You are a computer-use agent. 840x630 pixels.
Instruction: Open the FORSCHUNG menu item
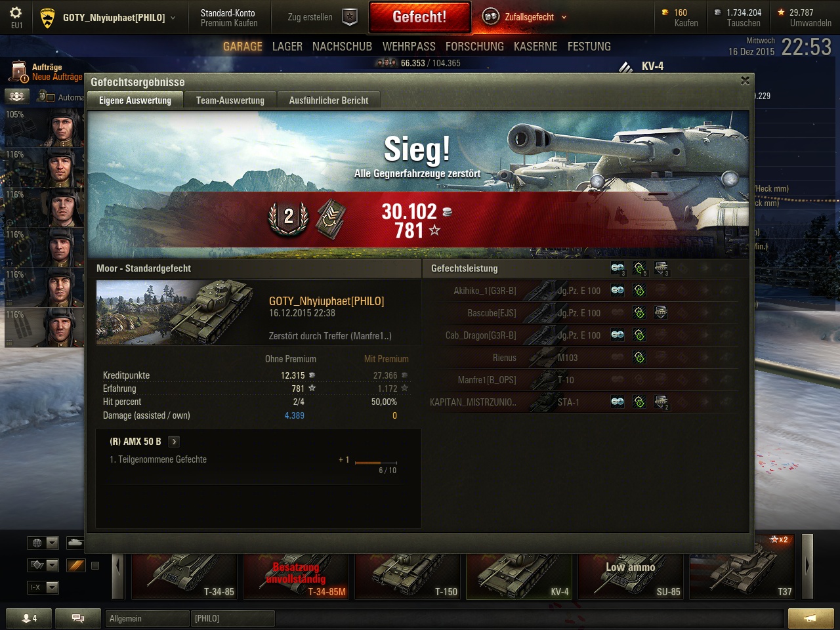click(474, 47)
